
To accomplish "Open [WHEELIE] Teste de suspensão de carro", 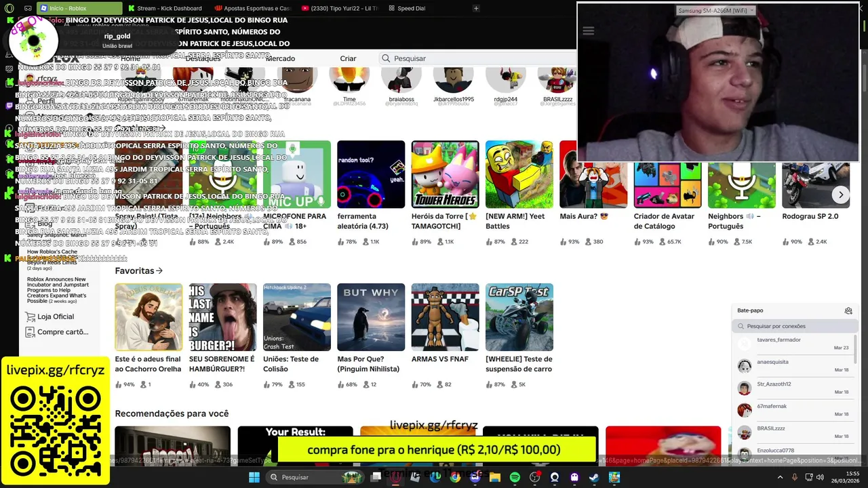I will point(519,317).
